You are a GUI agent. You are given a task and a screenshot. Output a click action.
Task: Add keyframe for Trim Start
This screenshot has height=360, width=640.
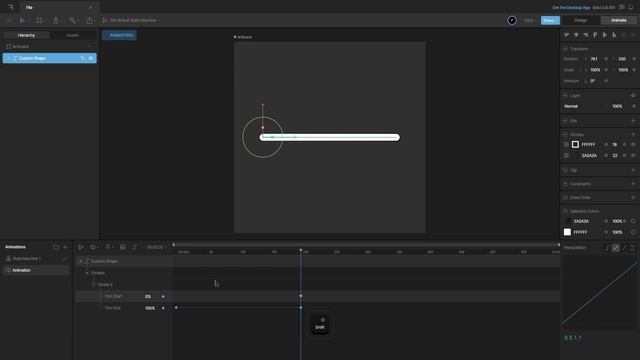(163, 296)
